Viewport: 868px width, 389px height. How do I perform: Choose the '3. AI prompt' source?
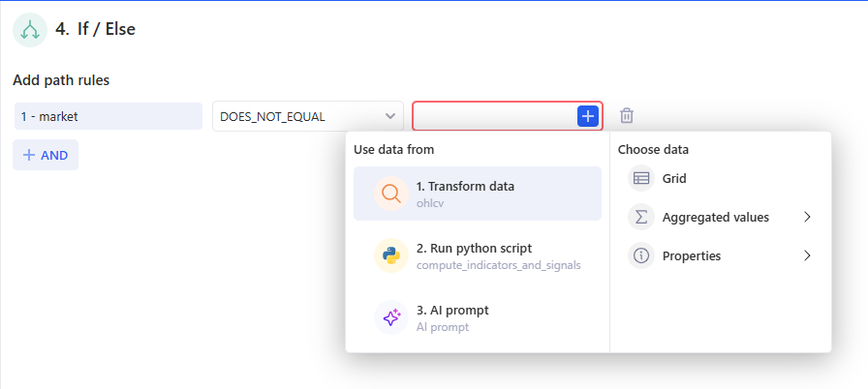452,310
